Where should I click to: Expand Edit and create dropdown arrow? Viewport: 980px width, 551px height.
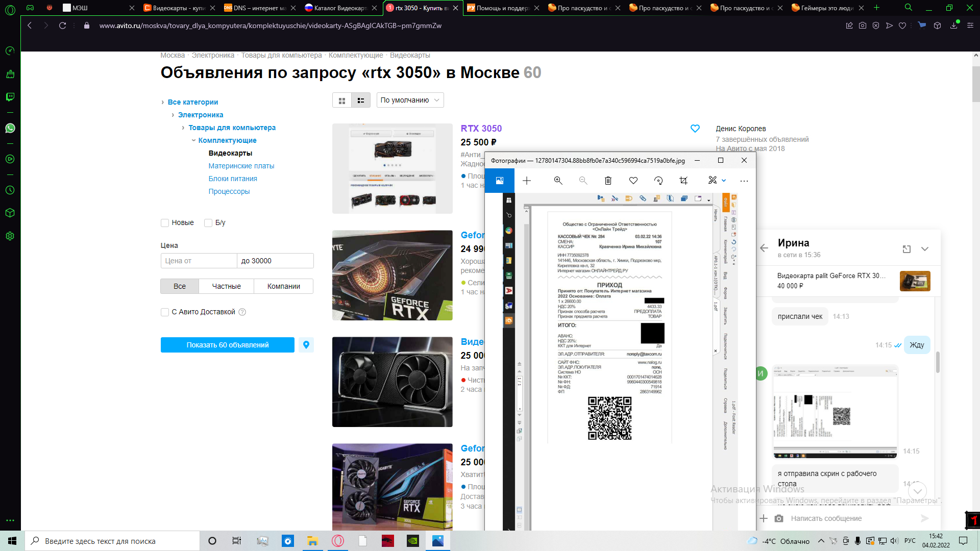[x=724, y=181]
